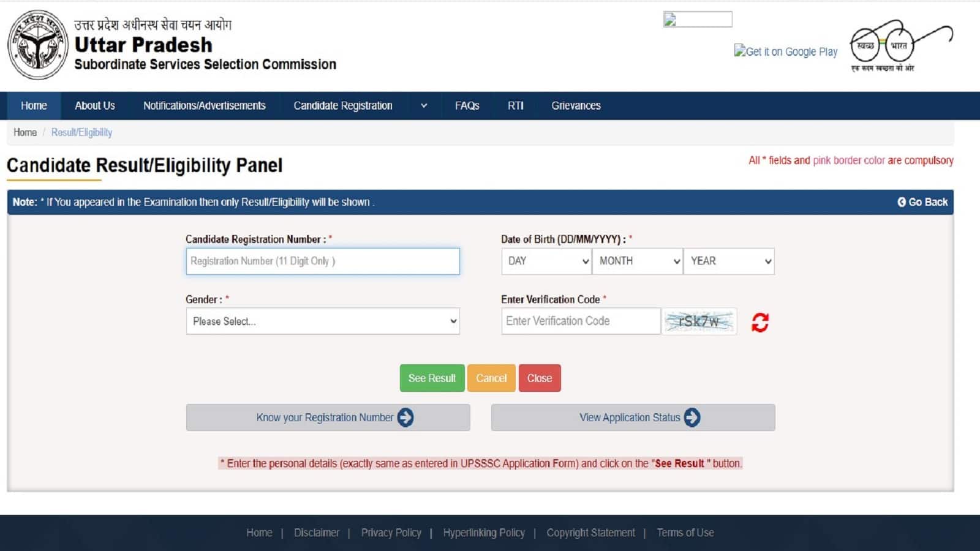
Task: Open the footer Home link
Action: click(x=259, y=533)
